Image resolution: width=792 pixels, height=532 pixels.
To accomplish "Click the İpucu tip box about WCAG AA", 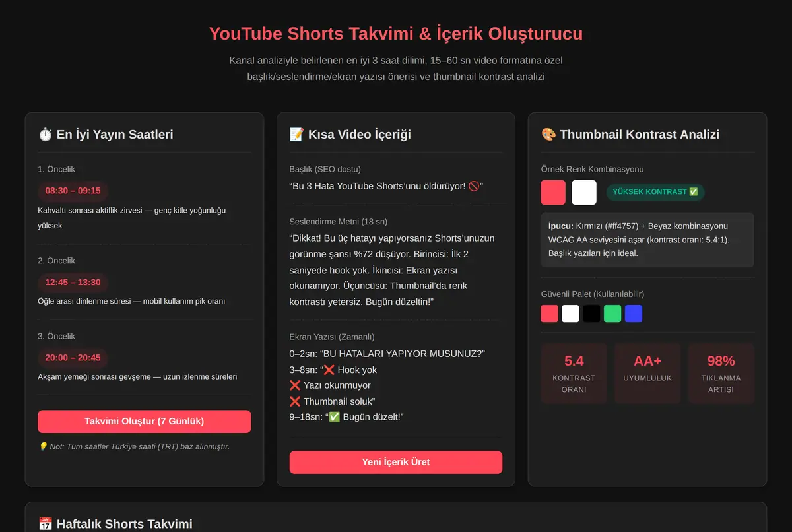I will point(647,239).
